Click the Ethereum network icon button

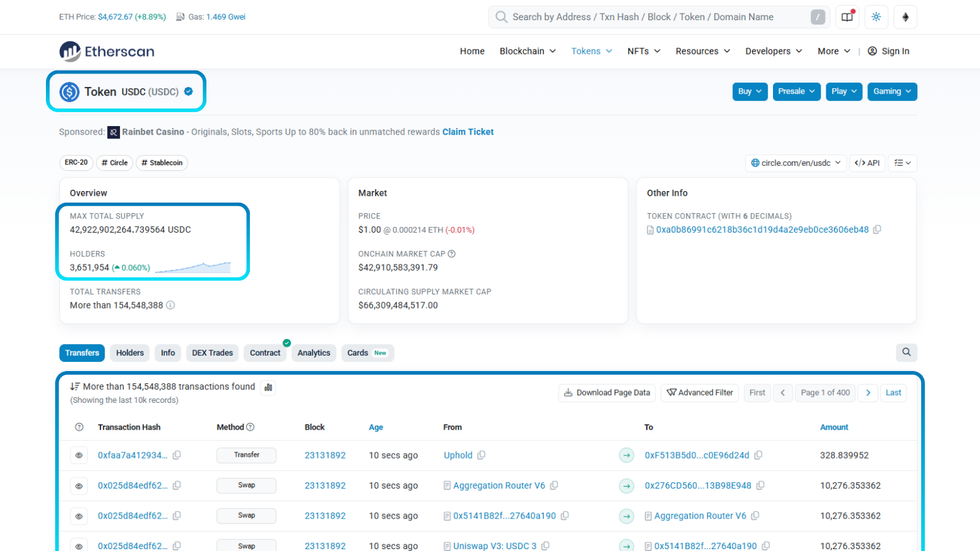click(905, 17)
